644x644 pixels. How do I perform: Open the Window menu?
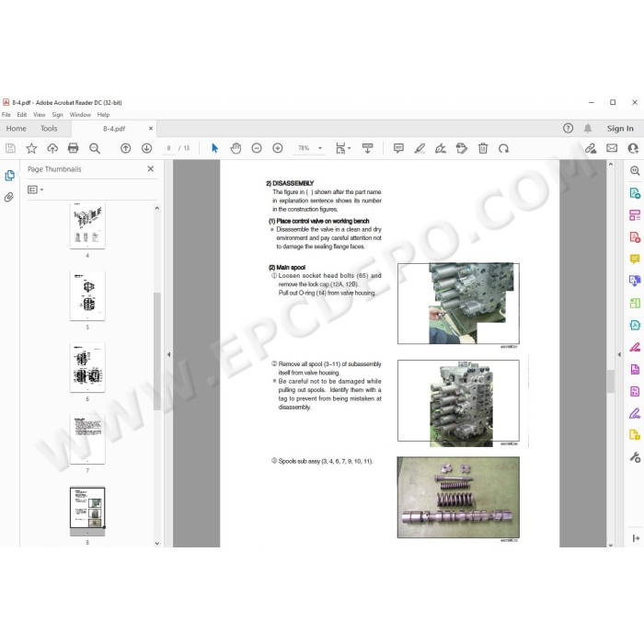80,115
